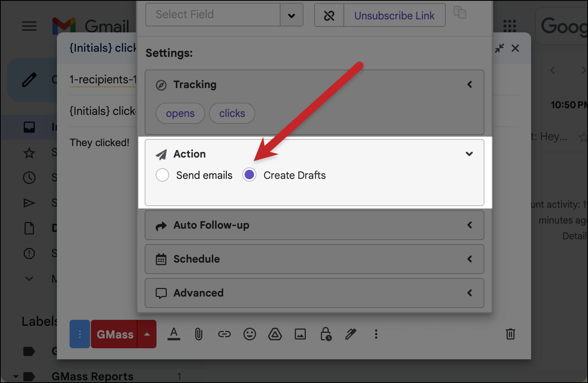Open the Inbox folder icon
Viewport: 588px width, 383px height.
point(29,127)
